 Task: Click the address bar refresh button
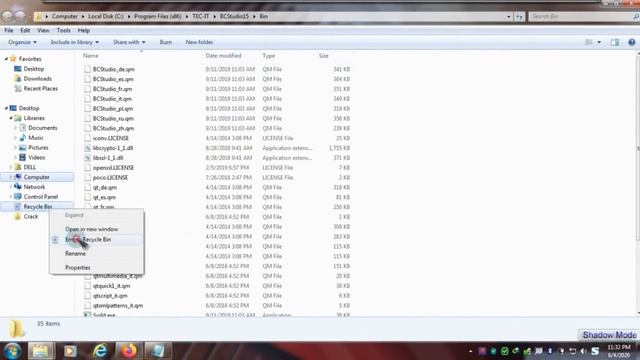pos(519,17)
